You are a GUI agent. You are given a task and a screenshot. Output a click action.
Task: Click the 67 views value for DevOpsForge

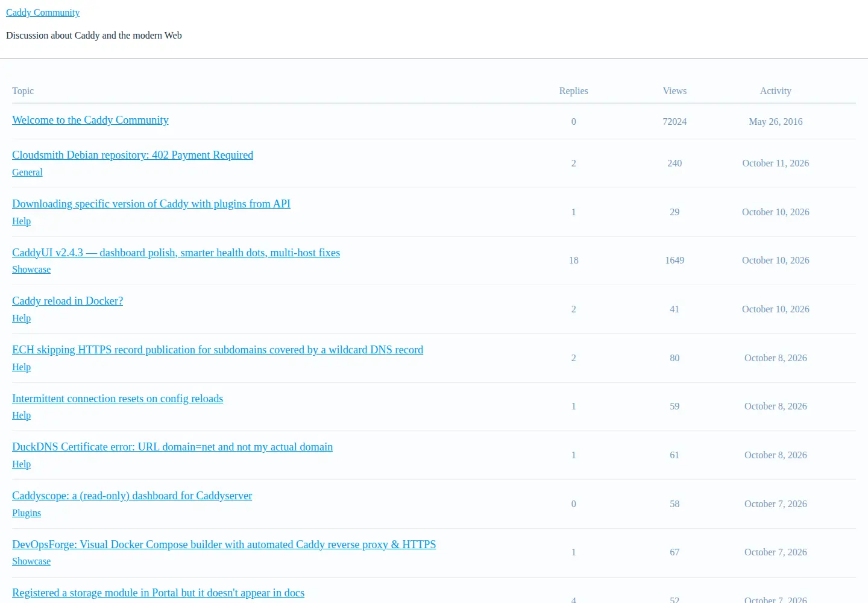[x=675, y=552]
